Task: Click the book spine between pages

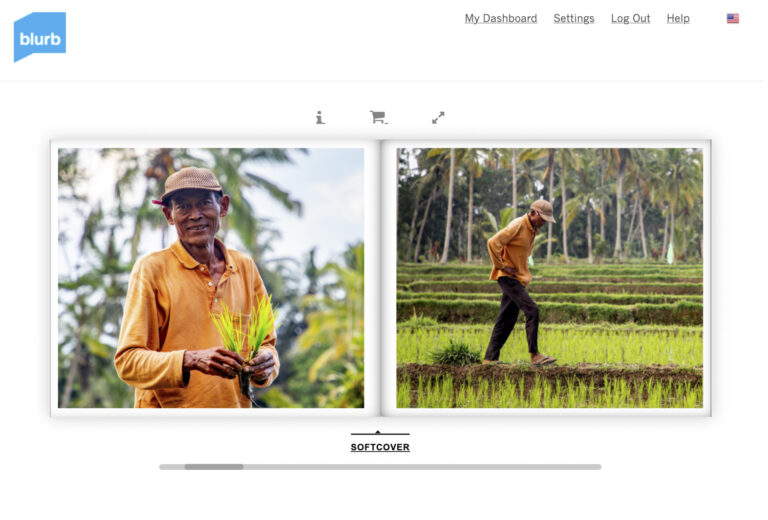Action: click(381, 278)
